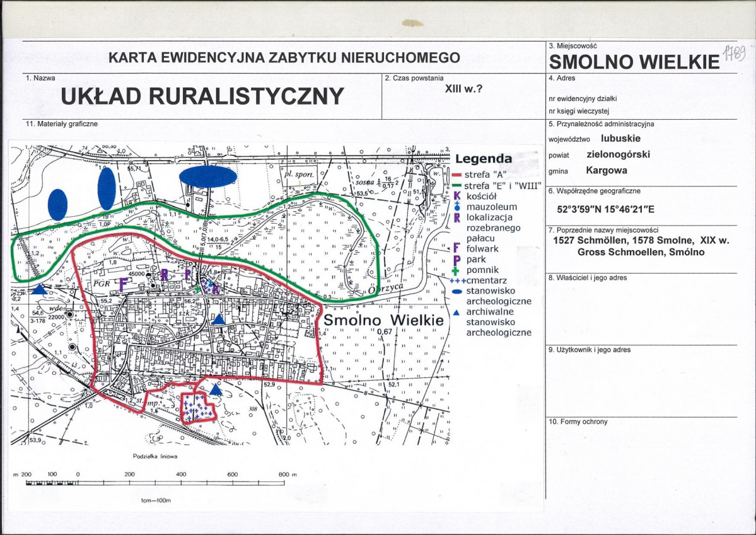Click the linear scale bar under the map
This screenshot has width=756, height=535.
point(155,483)
